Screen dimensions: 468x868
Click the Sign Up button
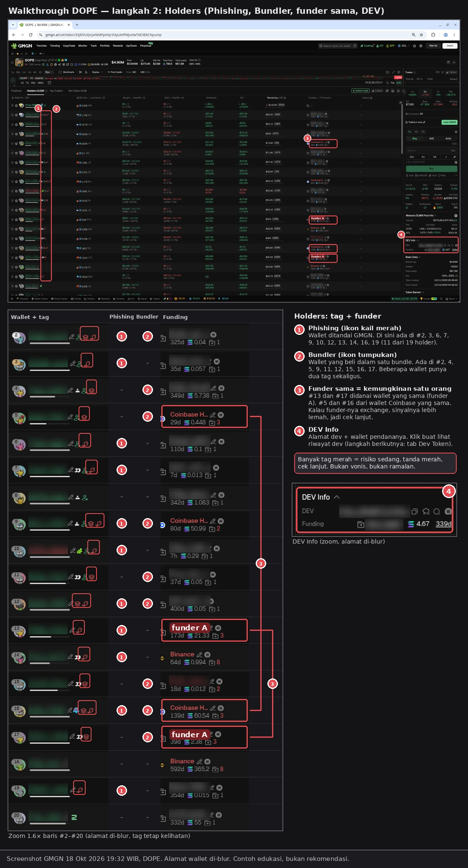pyautogui.click(x=433, y=46)
